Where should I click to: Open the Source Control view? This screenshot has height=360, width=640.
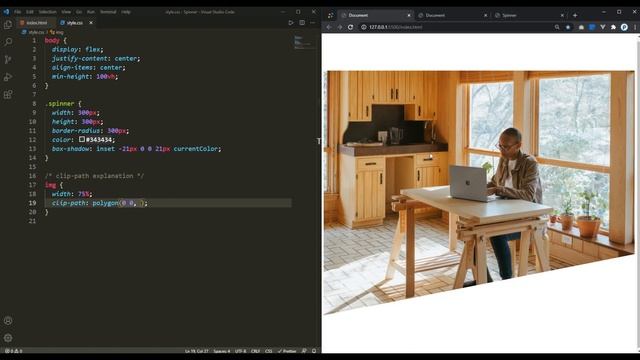tap(8, 60)
